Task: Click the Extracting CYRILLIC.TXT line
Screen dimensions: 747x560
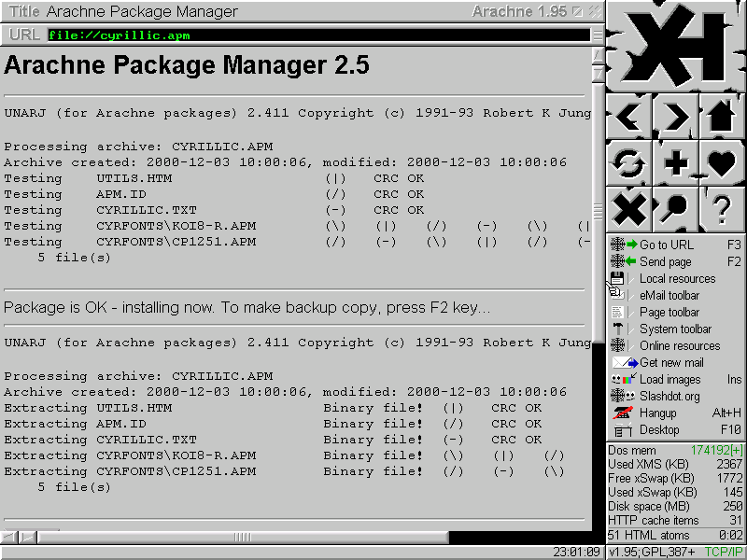Action: pyautogui.click(x=273, y=440)
